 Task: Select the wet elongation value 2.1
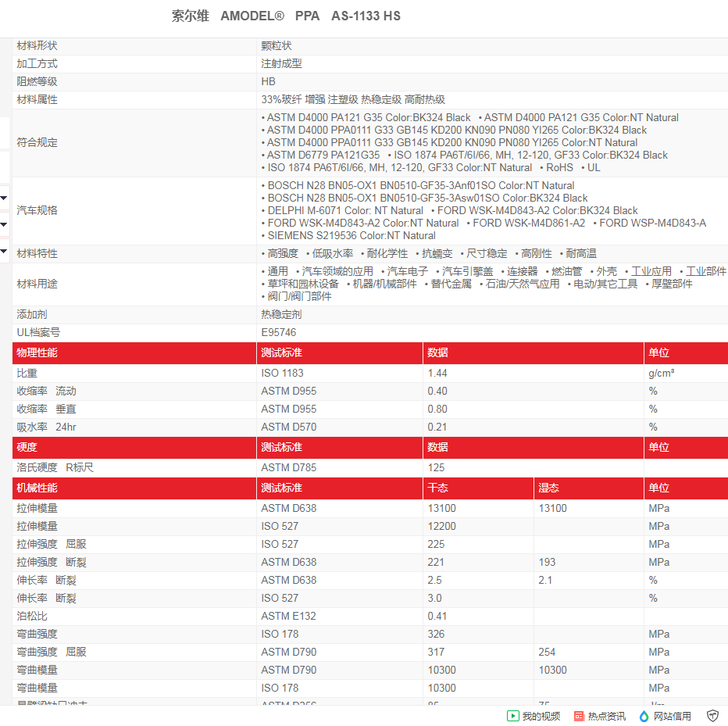545,580
